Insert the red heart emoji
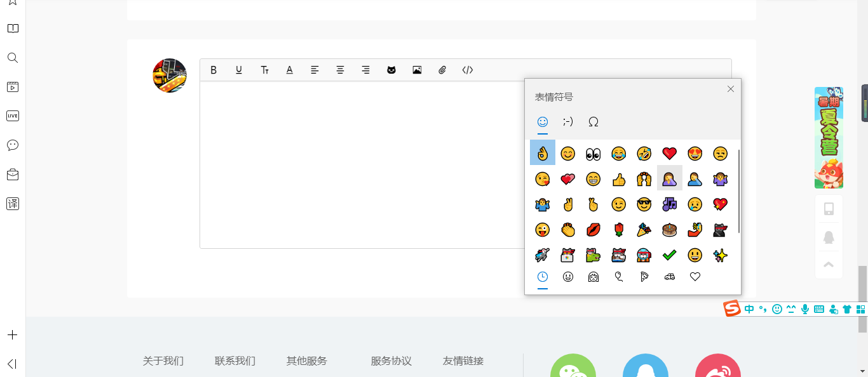The image size is (868, 377). (670, 153)
